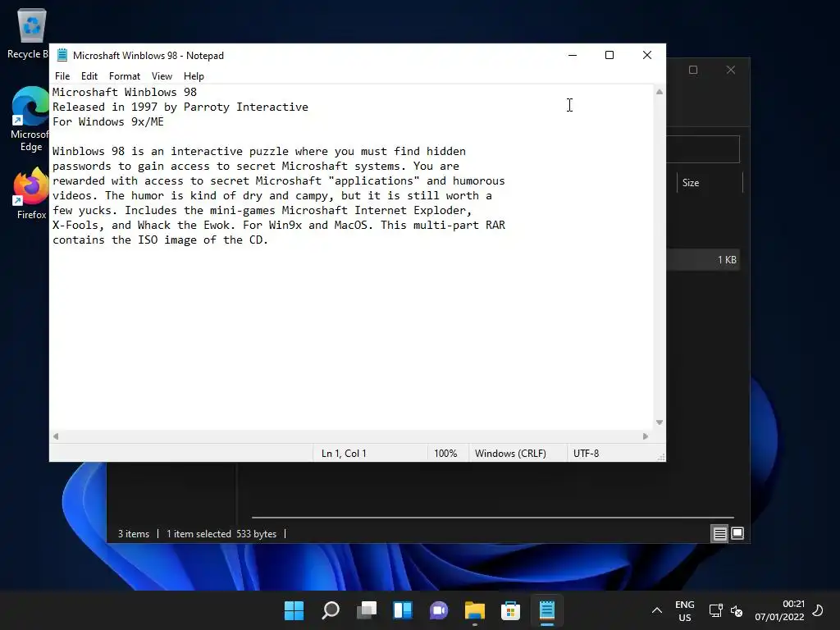This screenshot has height=630, width=840.
Task: Minimize the Notepad window
Action: click(x=572, y=55)
